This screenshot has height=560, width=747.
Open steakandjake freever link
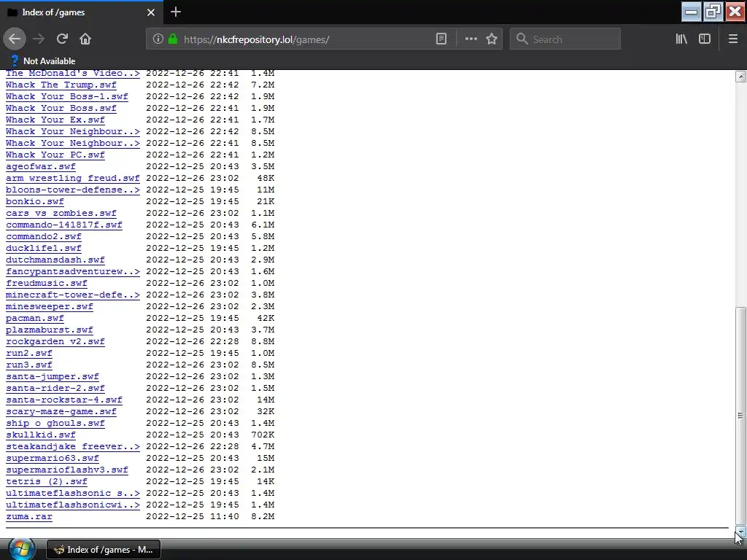[73, 447]
